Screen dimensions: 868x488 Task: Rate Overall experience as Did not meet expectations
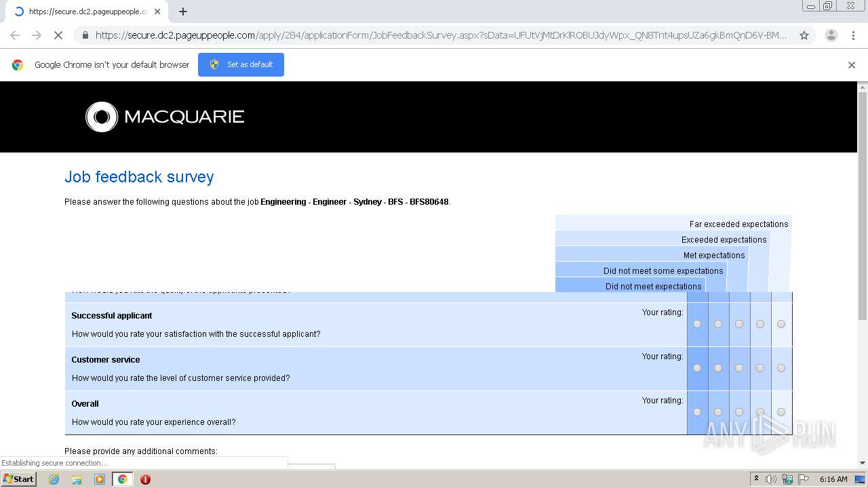coord(697,412)
